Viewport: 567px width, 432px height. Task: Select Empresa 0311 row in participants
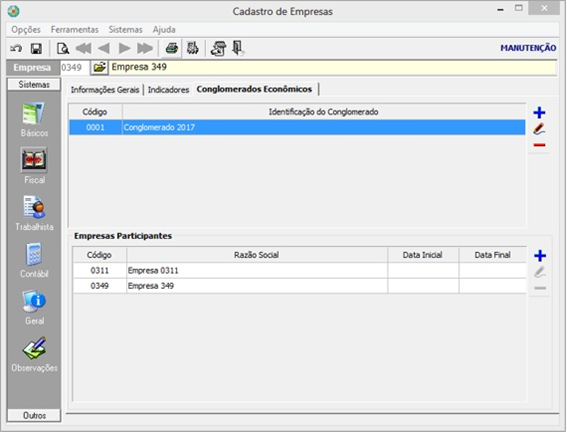click(299, 270)
